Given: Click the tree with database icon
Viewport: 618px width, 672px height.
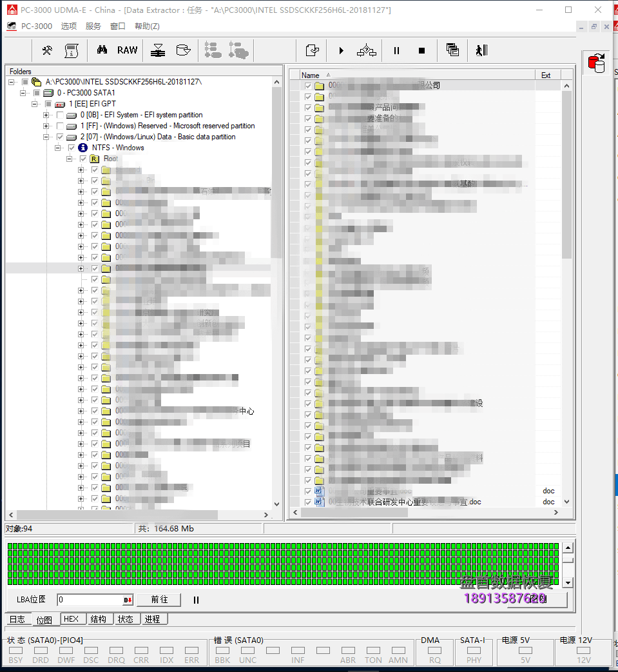Looking at the screenshot, I should point(238,50).
